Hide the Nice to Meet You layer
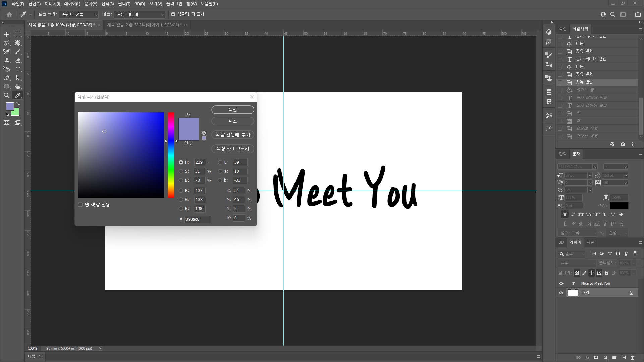The image size is (644, 362). tap(561, 283)
